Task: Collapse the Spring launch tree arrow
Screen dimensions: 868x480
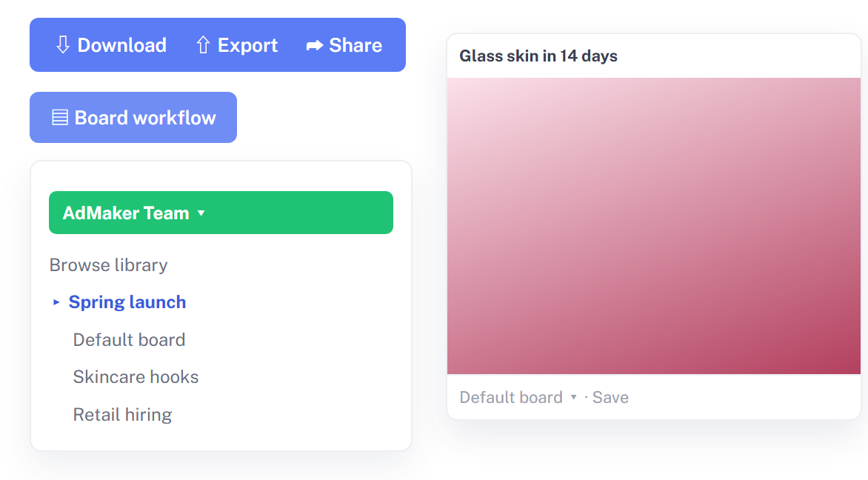Action: 56,302
